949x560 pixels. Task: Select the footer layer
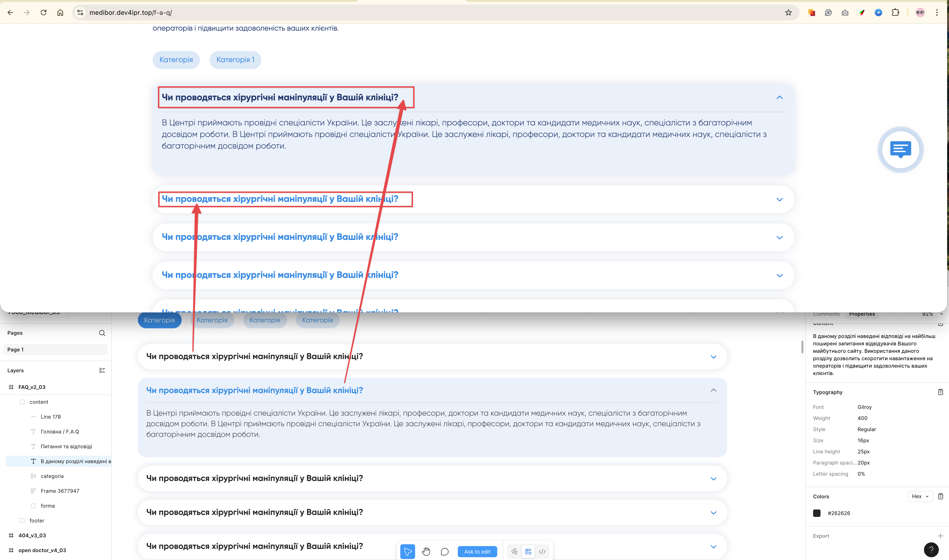[x=37, y=520]
